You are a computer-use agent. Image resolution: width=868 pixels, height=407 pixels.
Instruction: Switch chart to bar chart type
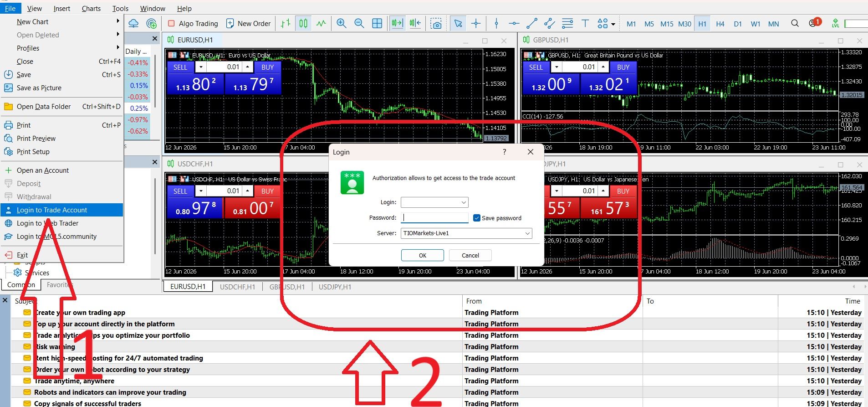point(286,23)
